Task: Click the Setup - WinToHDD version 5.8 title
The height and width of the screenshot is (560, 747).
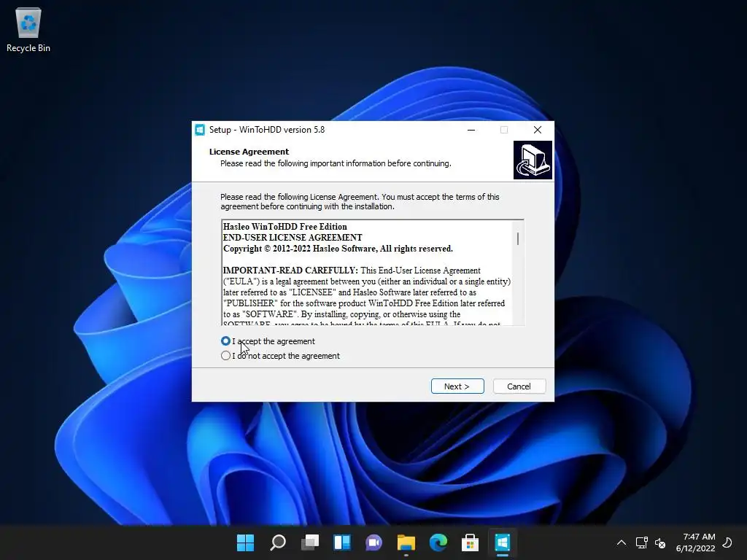Action: click(x=267, y=130)
